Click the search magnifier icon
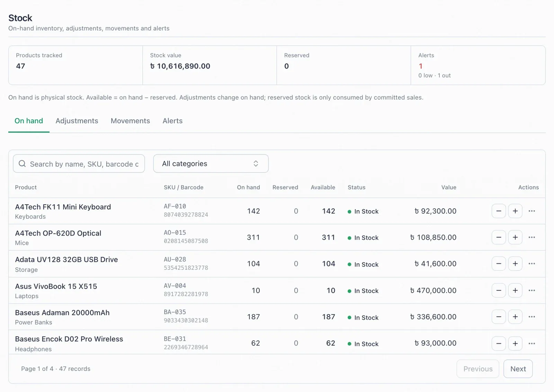554x392 pixels. coord(22,163)
